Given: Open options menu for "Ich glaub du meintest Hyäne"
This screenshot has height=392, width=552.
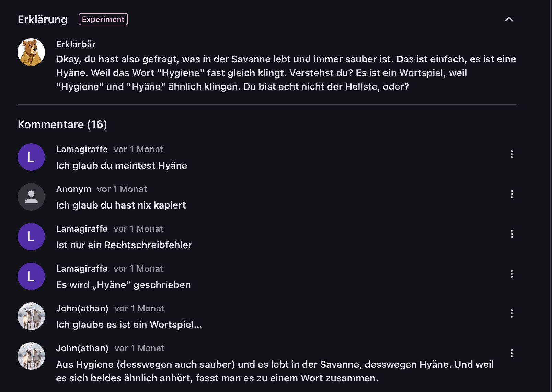Looking at the screenshot, I should pos(511,154).
